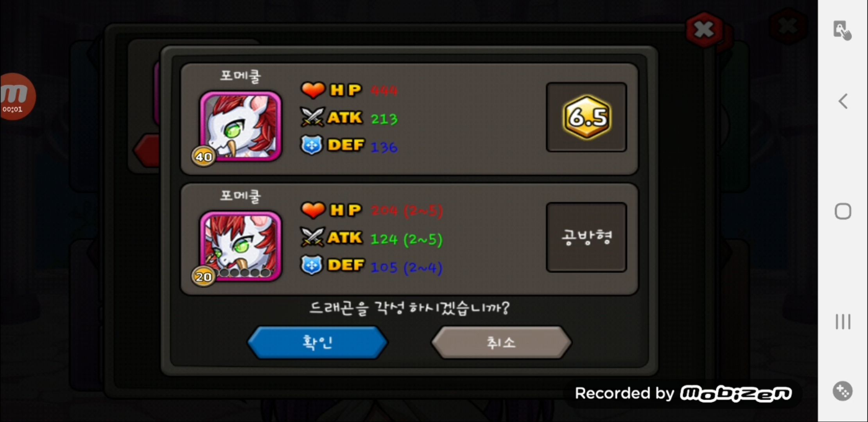
Task: Confirm awakening with the blue 확인 button
Action: pos(317,343)
